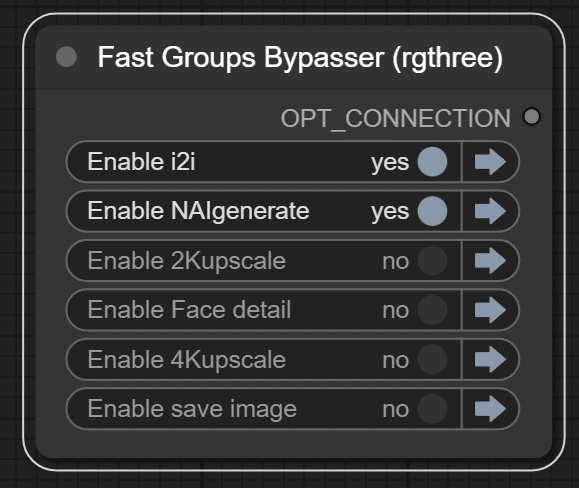The height and width of the screenshot is (488, 579).
Task: Turn on Enable Face detail toggle
Action: 432,310
